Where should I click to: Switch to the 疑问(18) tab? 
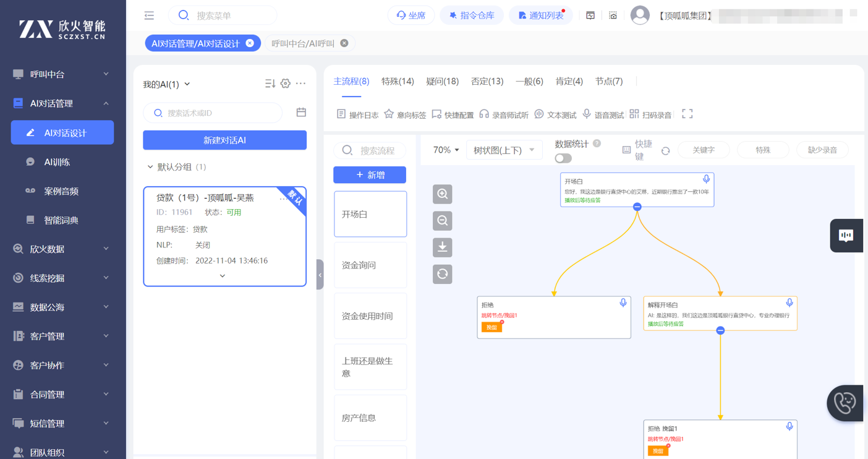442,81
